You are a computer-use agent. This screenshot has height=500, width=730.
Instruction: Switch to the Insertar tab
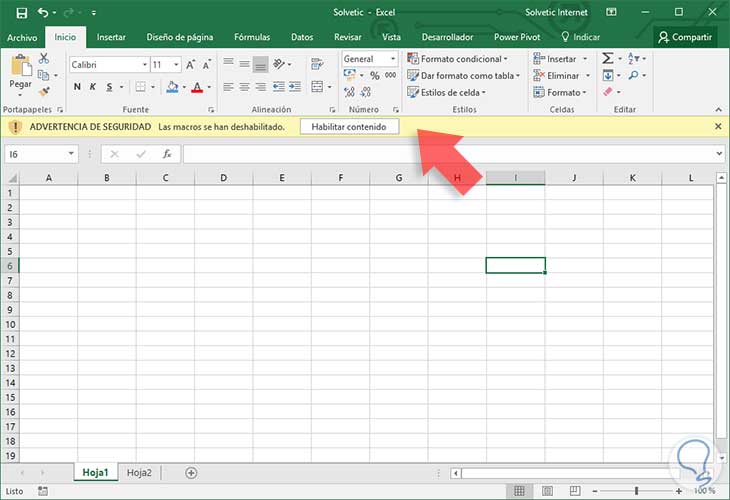click(111, 37)
